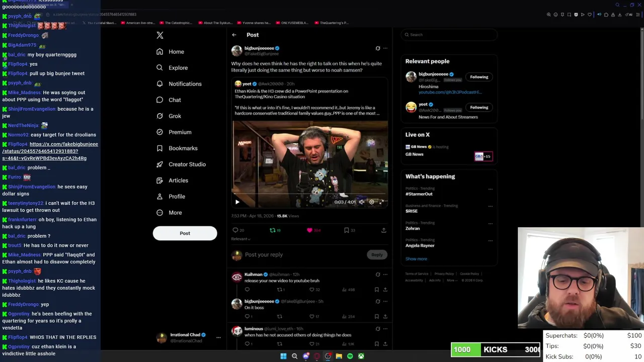Click the video progress bar
Image resolution: width=644 pixels, height=362 pixels.
click(x=309, y=194)
